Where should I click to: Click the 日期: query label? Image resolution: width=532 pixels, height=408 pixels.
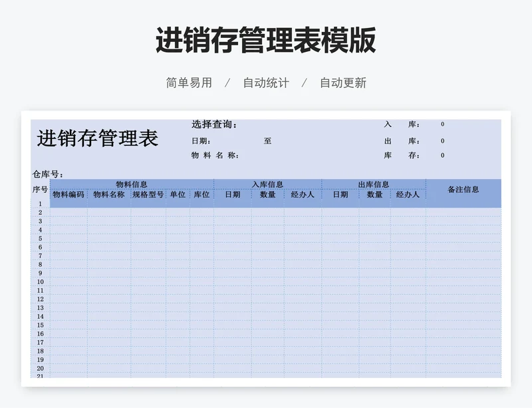(201, 141)
